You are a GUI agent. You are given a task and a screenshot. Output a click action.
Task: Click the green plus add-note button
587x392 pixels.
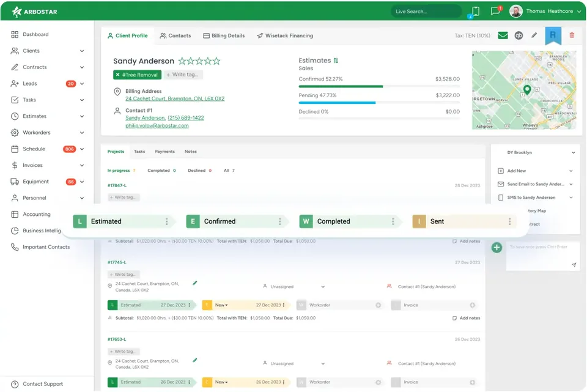point(497,248)
